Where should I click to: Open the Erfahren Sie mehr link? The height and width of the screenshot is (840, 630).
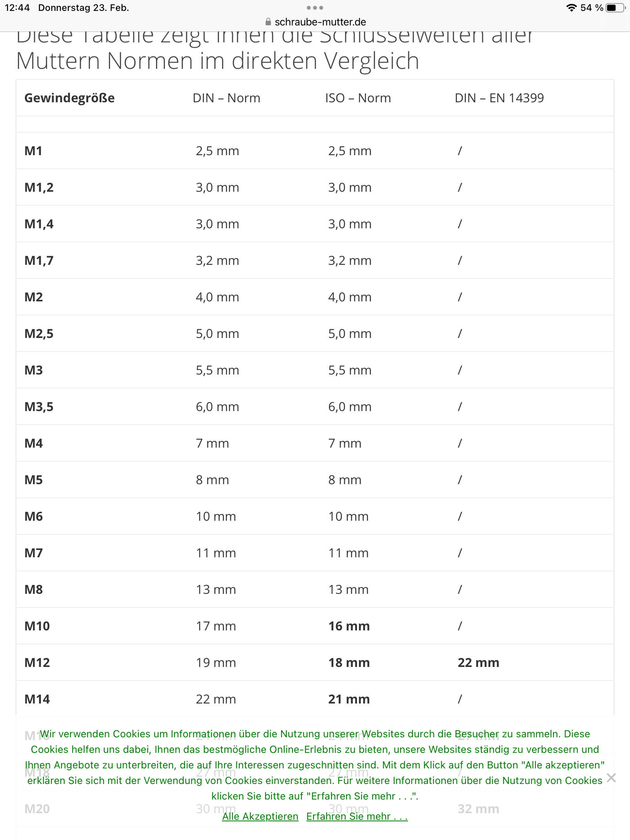pos(357,816)
